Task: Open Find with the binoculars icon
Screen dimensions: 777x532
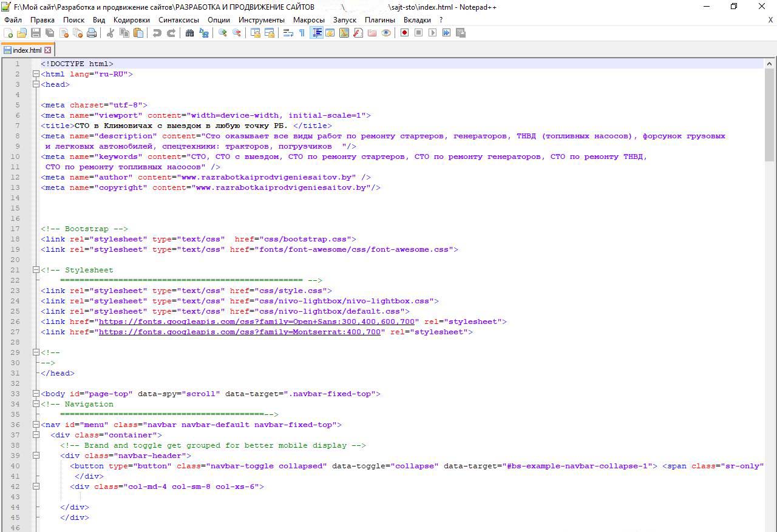Action: (189, 33)
